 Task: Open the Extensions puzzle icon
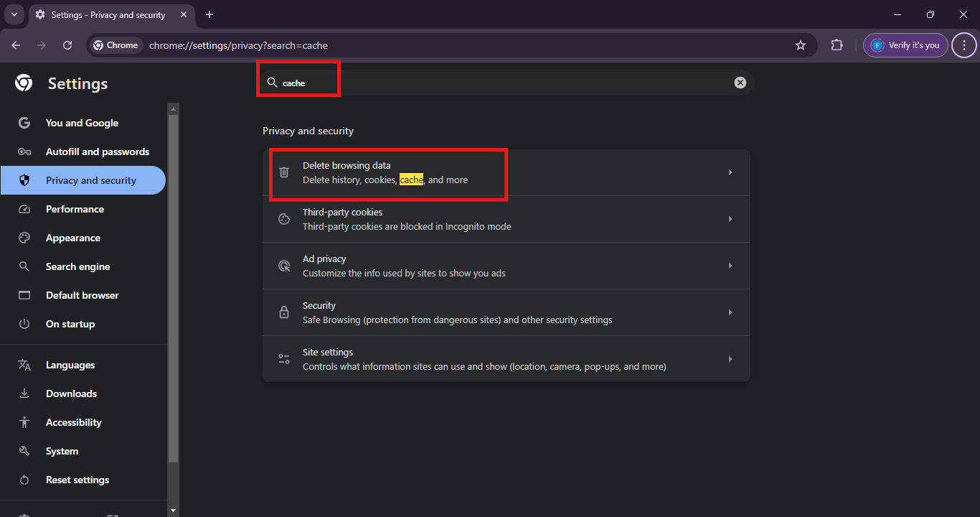point(837,45)
